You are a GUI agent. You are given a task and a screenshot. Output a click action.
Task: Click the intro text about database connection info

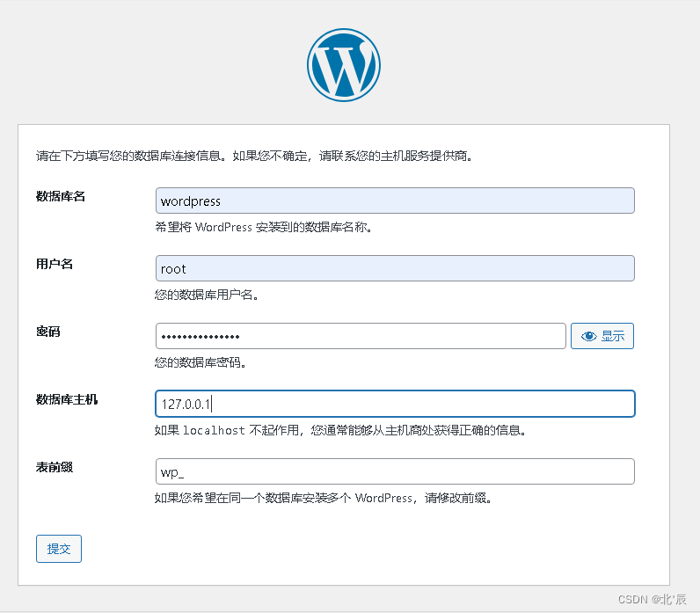(254, 156)
